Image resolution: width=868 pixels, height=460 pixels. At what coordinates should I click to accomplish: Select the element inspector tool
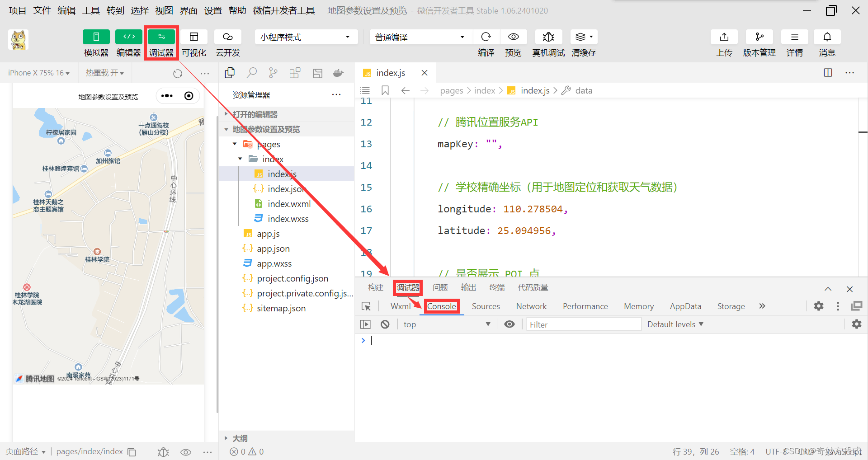pos(366,306)
